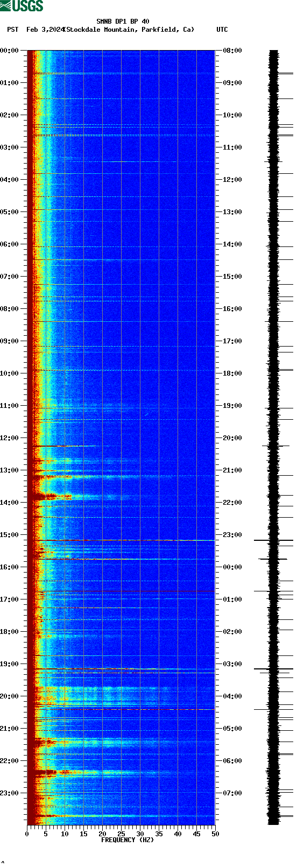The image size is (297, 868).
Task: Click the '11:00' UTC axis label
Action: click(232, 147)
